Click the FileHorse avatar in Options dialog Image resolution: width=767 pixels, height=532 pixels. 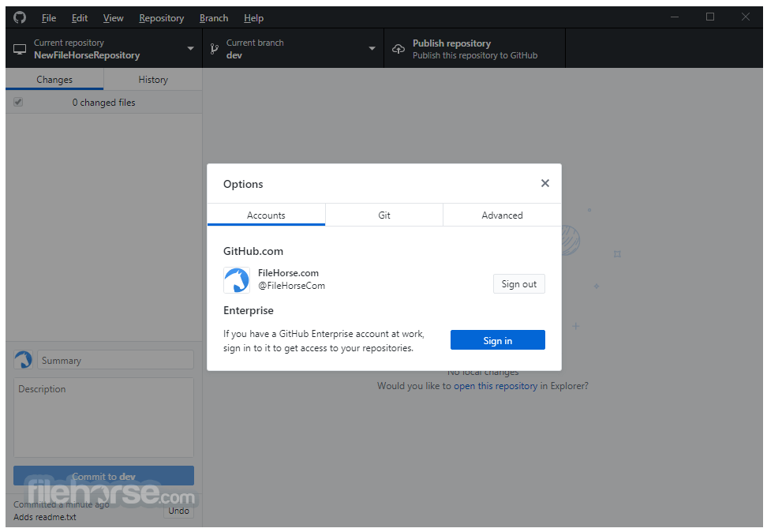(x=237, y=280)
